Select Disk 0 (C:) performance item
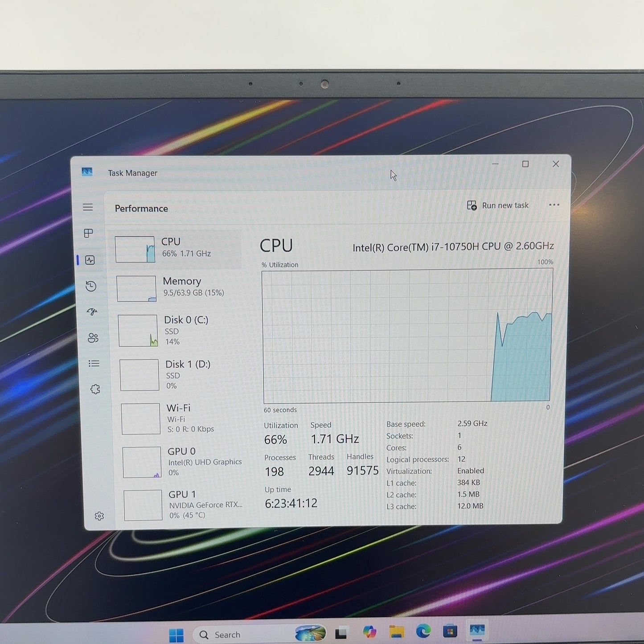This screenshot has width=644, height=644. [179, 331]
